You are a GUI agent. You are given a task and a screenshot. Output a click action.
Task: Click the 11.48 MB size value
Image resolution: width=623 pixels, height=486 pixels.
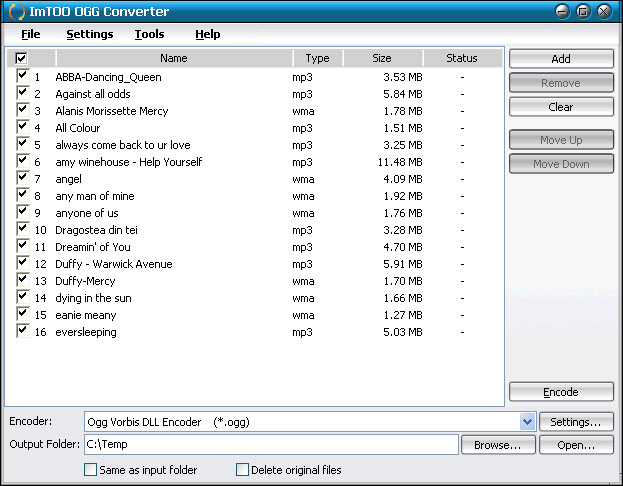(x=400, y=162)
